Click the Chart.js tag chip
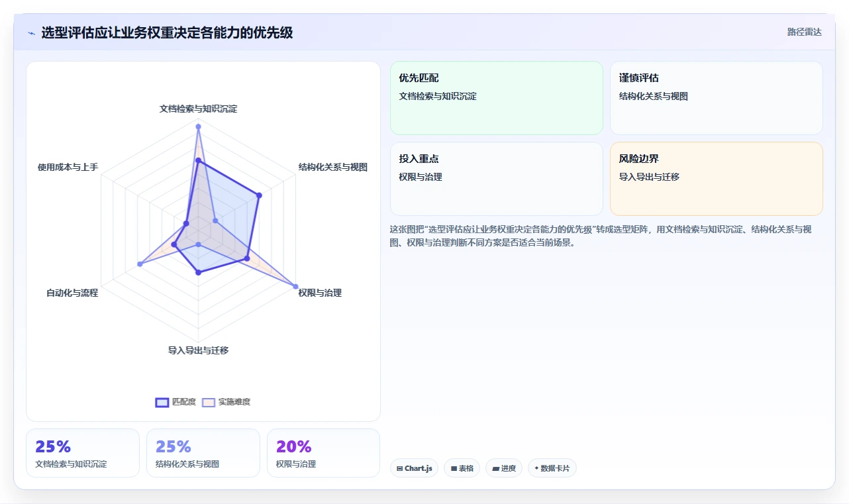This screenshot has height=504, width=849. click(414, 468)
